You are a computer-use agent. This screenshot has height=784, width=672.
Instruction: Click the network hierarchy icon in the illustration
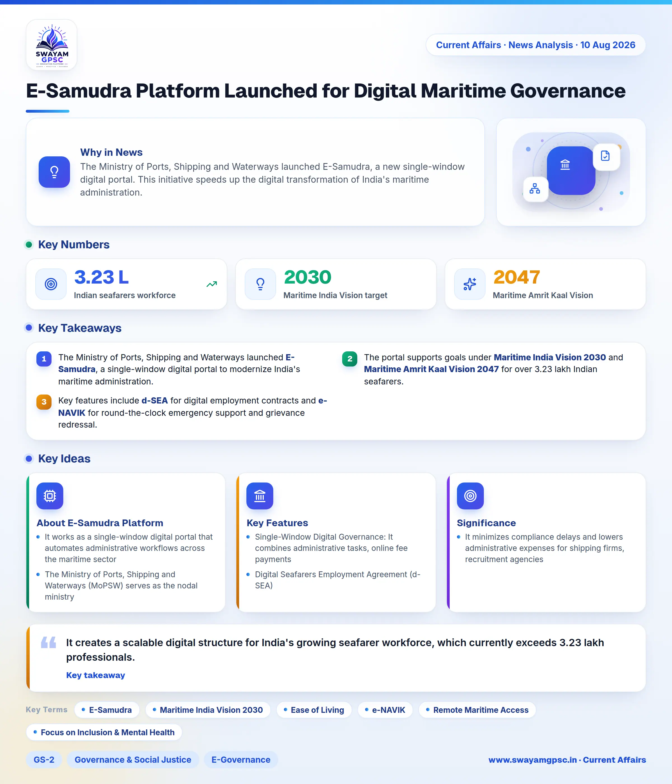[535, 188]
